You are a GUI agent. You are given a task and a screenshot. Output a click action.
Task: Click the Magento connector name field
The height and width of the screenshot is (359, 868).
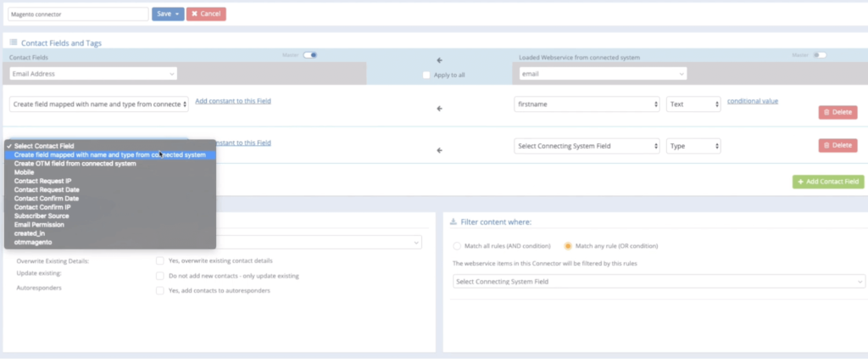[78, 14]
